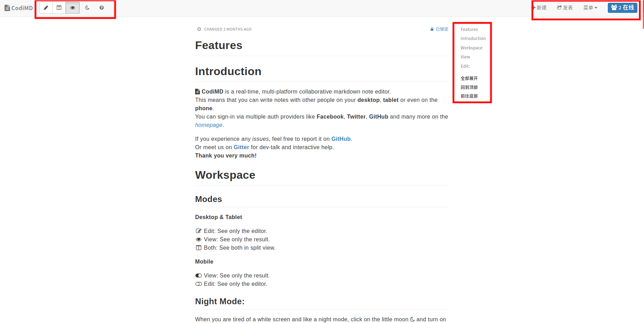
Task: Toggle night mode moon icon
Action: [x=87, y=8]
